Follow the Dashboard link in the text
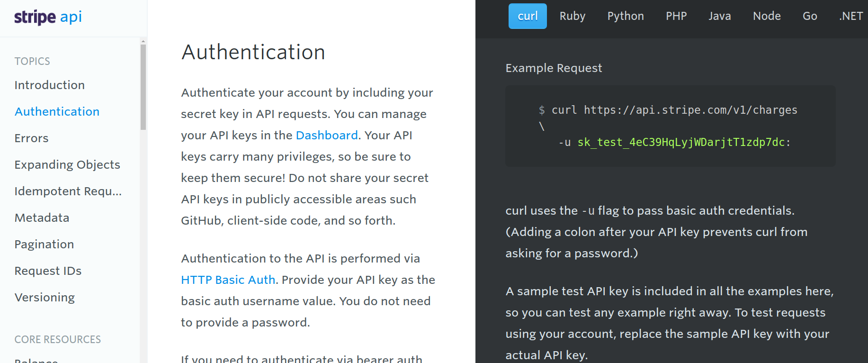Image resolution: width=868 pixels, height=363 pixels. 327,136
